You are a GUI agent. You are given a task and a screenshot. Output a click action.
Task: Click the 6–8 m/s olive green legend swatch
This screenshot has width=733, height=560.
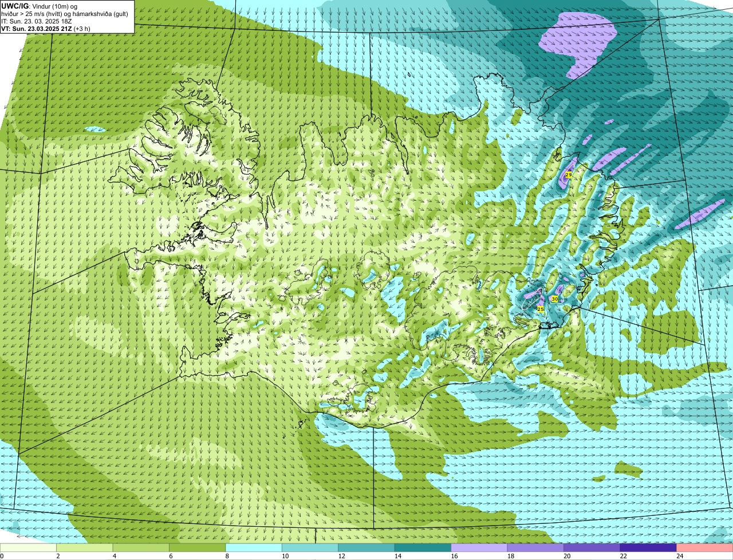198,547
